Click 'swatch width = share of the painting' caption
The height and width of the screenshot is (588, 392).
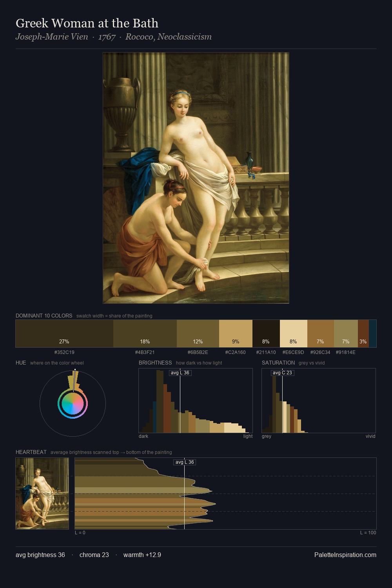114,316
